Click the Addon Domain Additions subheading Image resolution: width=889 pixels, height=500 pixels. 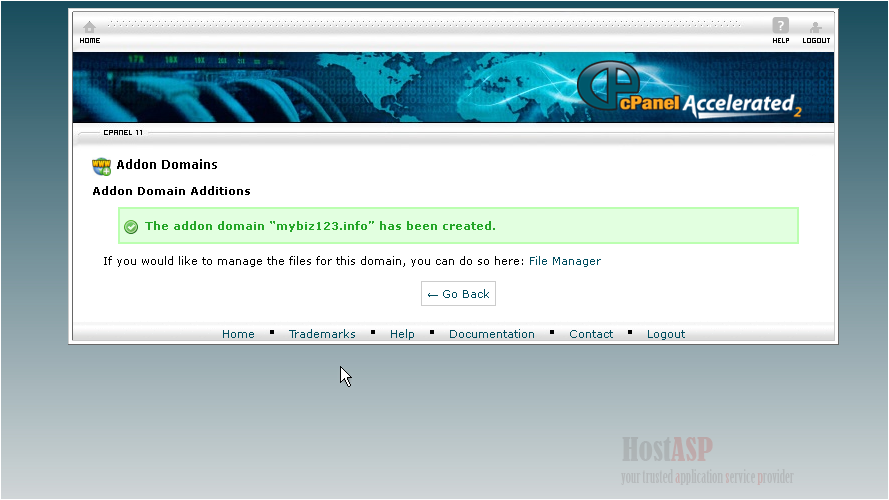[171, 191]
